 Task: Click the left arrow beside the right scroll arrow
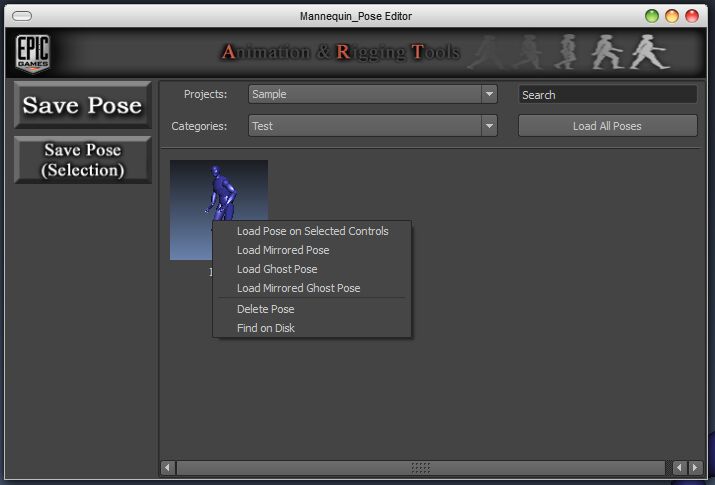[679, 467]
